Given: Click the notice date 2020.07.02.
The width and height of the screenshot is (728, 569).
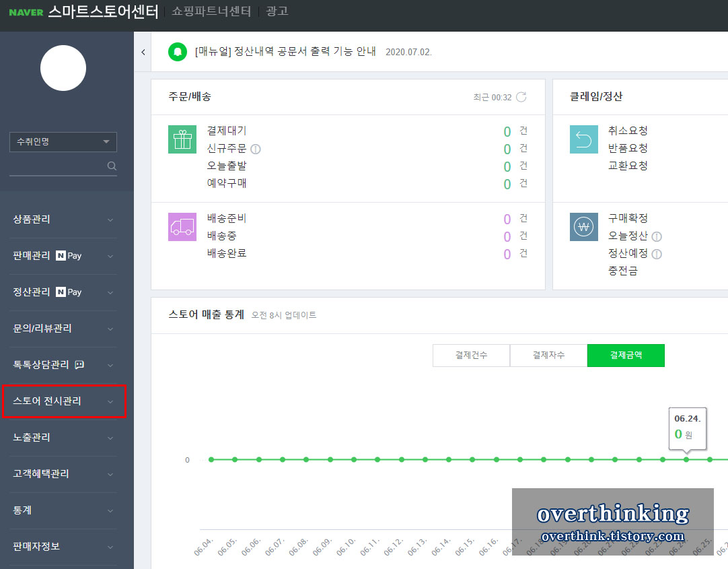Looking at the screenshot, I should [408, 52].
